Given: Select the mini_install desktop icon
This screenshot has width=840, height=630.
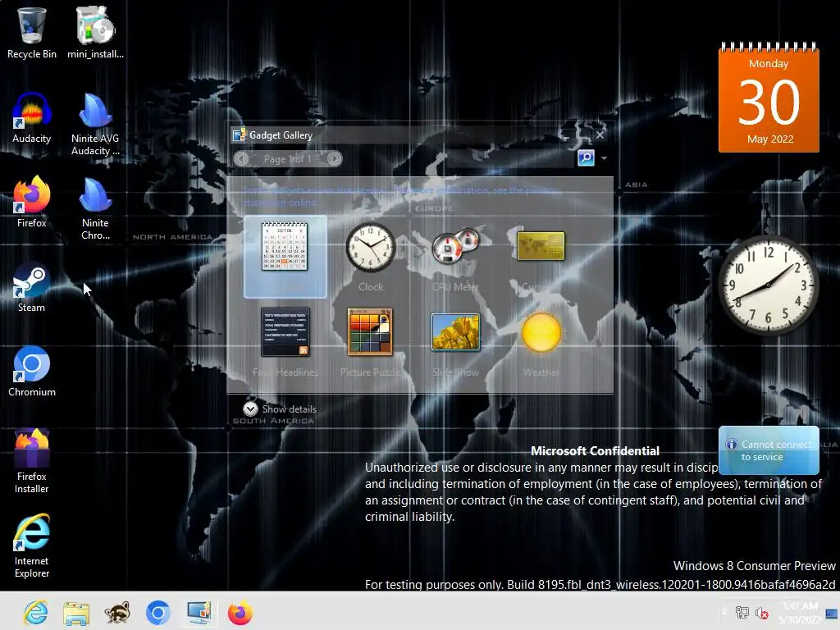Looking at the screenshot, I should pyautogui.click(x=95, y=32).
